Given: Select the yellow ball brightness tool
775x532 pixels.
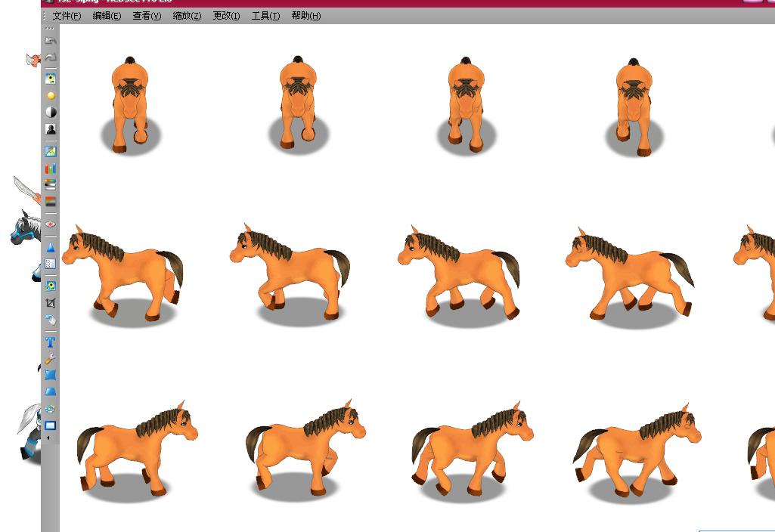Looking at the screenshot, I should coord(51,96).
